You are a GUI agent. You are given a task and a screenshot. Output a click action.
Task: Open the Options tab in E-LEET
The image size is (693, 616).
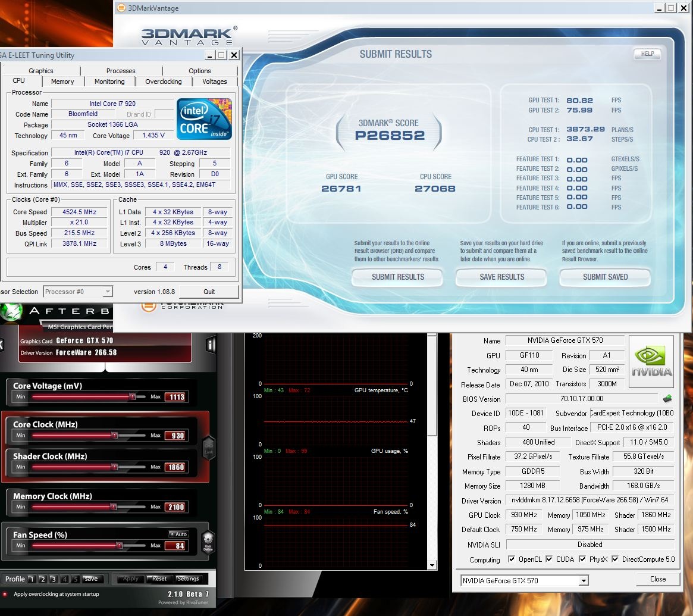click(x=200, y=71)
